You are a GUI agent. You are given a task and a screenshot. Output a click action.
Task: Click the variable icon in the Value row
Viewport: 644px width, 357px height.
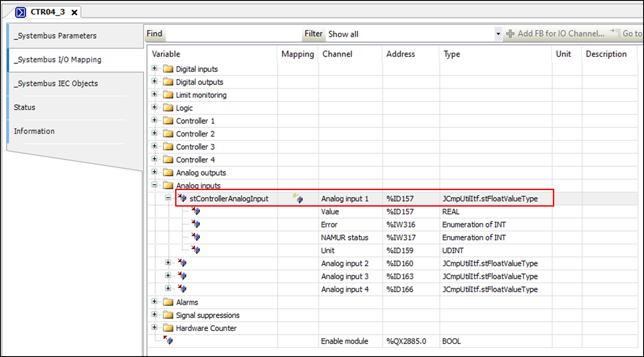(196, 211)
